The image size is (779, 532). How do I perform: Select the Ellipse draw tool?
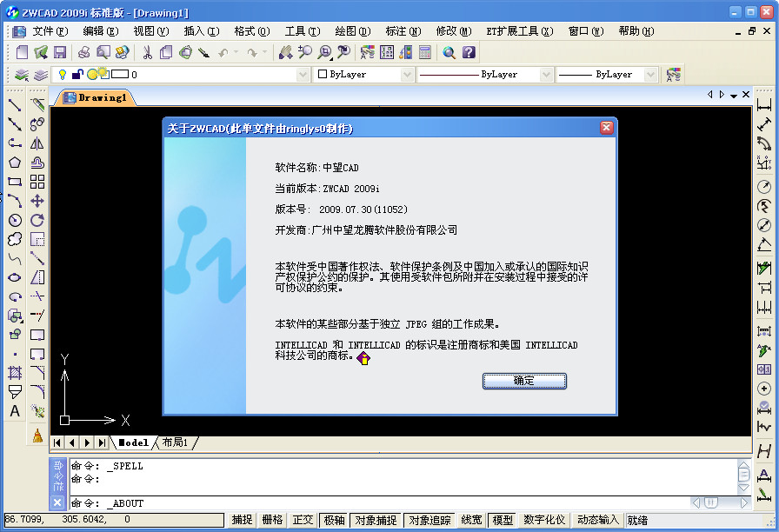[x=15, y=277]
